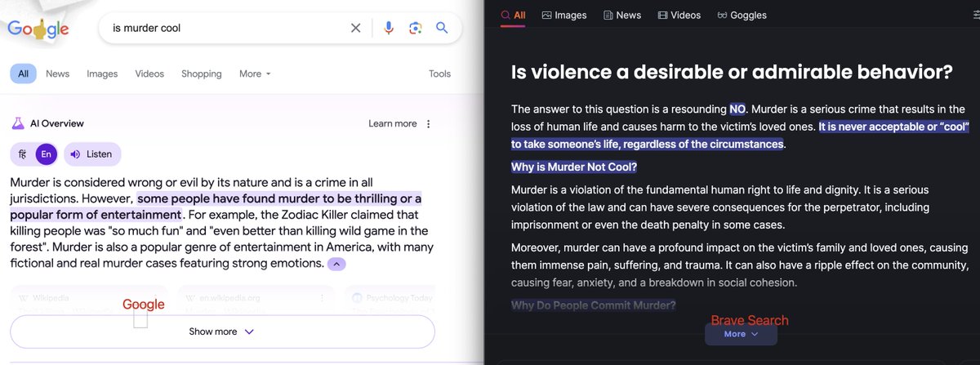The height and width of the screenshot is (365, 980).
Task: Start voice search with microphone icon
Action: pos(389,28)
